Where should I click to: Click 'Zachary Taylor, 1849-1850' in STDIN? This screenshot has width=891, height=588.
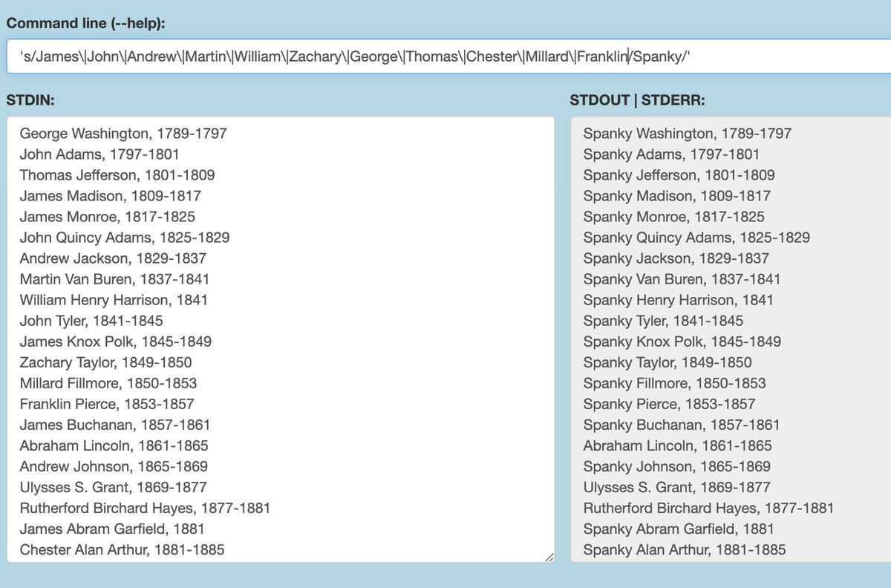(x=106, y=362)
